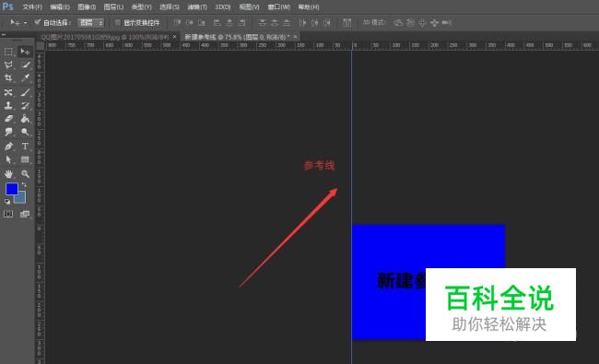This screenshot has width=599, height=364.
Task: Switch to the QQ图片 jpg document tab
Action: (105, 37)
